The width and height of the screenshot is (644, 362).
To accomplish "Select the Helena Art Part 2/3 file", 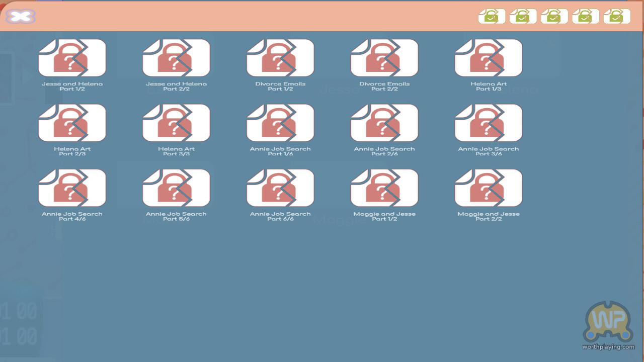I will pos(72,123).
